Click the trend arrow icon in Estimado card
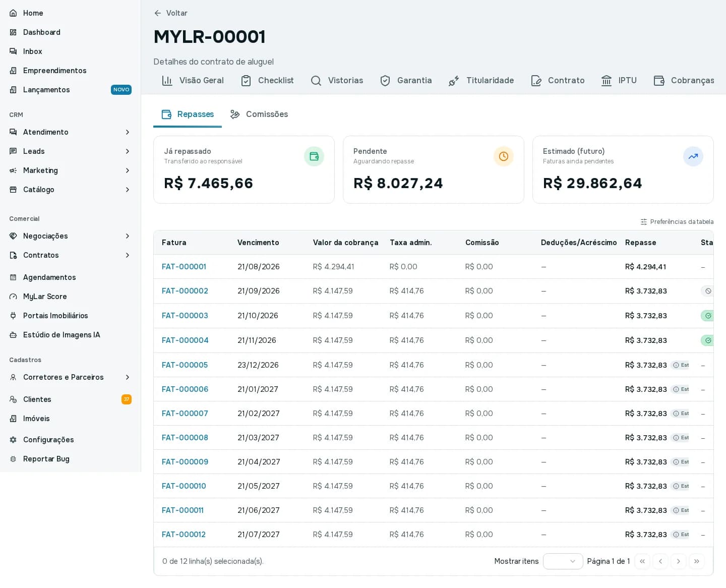The image size is (726, 588). (693, 156)
